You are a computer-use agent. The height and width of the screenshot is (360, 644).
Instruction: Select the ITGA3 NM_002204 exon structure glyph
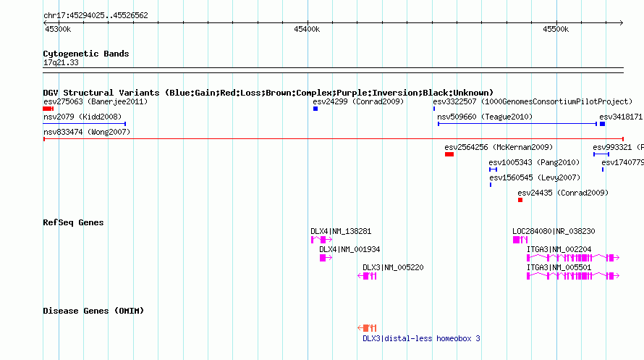pos(573,258)
